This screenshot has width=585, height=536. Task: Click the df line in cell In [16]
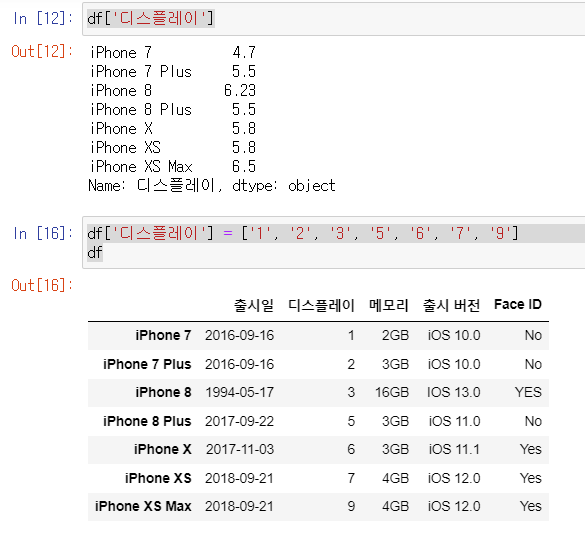[95, 253]
